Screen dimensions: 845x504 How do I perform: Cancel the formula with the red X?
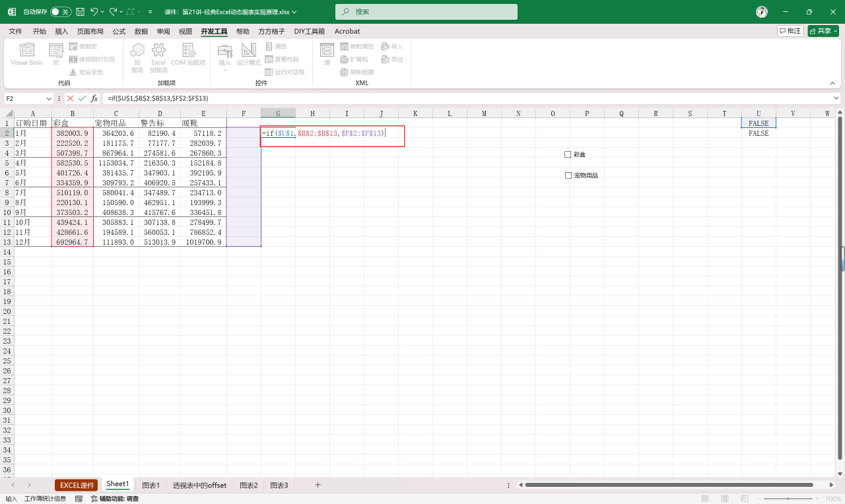71,98
